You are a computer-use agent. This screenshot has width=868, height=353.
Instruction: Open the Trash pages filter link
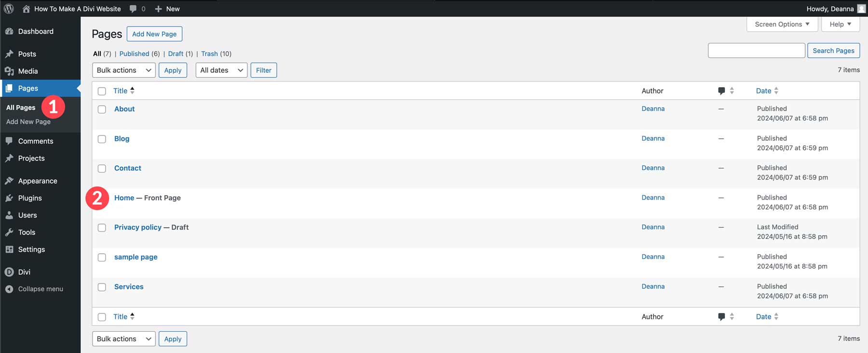(x=209, y=54)
